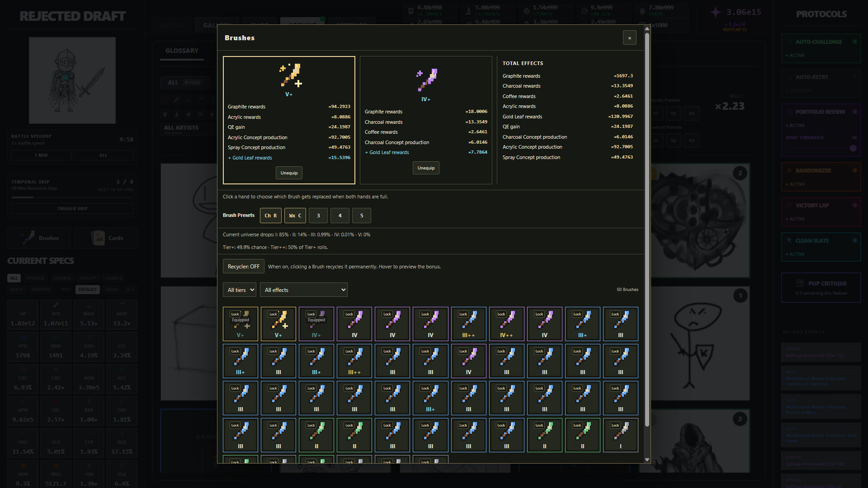Click the purple star currency icon
The image size is (868, 488).
click(x=715, y=12)
